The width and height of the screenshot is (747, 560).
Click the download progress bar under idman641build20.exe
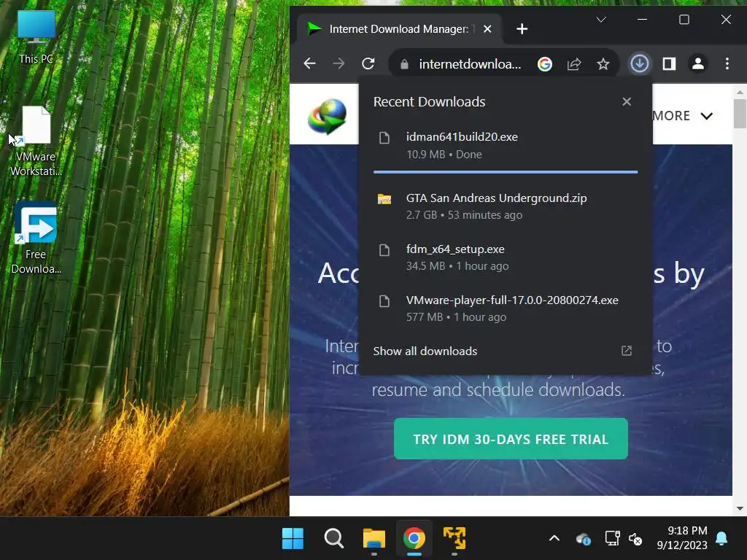(506, 172)
